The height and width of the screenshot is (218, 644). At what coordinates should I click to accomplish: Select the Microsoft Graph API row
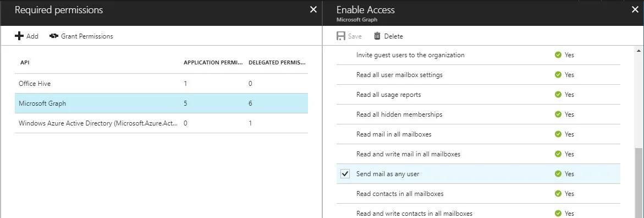click(x=161, y=103)
